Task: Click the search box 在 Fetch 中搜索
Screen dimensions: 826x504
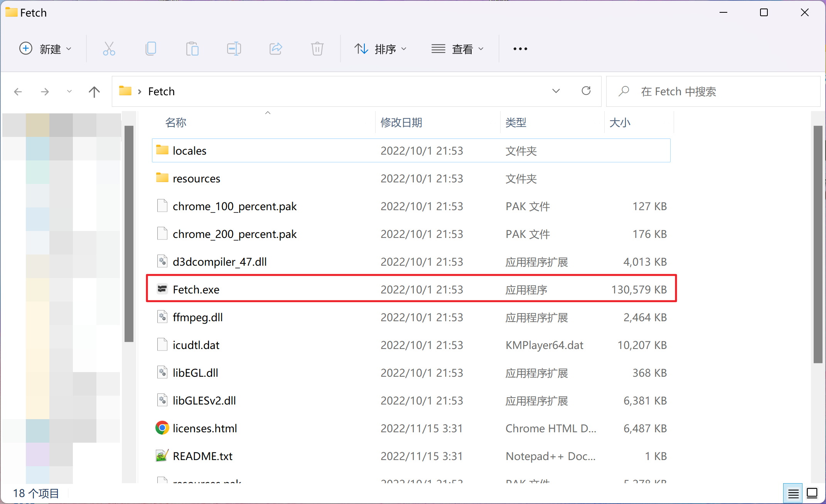Action: click(x=713, y=91)
